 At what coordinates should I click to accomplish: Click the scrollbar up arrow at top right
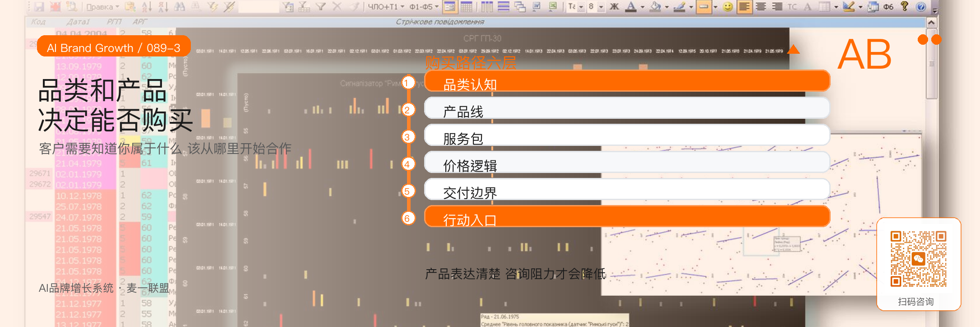click(x=931, y=22)
